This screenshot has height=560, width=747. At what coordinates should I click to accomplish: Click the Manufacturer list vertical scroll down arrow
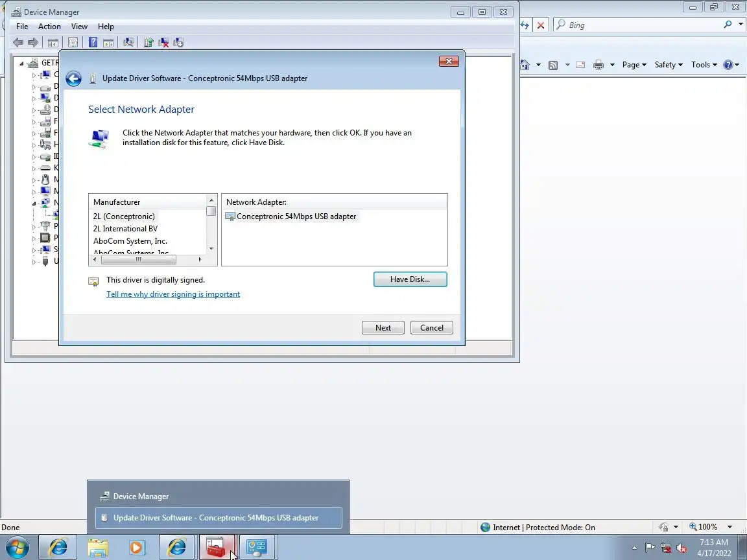[x=211, y=249]
